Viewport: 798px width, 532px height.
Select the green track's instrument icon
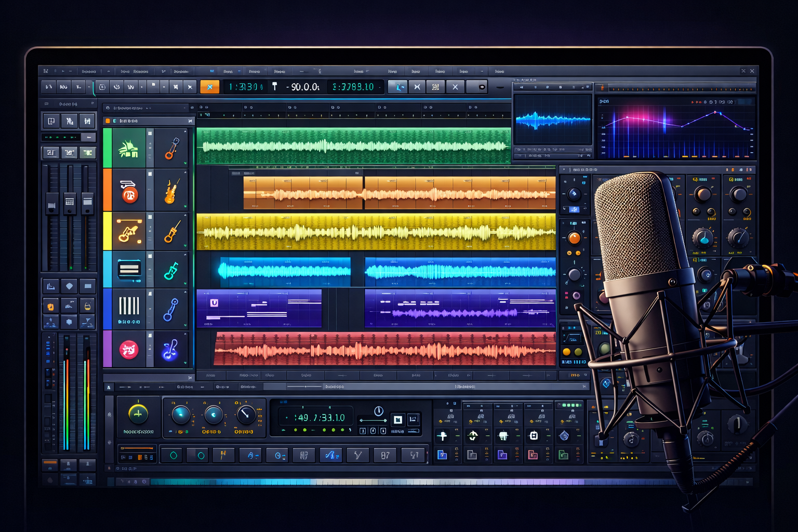[128, 148]
